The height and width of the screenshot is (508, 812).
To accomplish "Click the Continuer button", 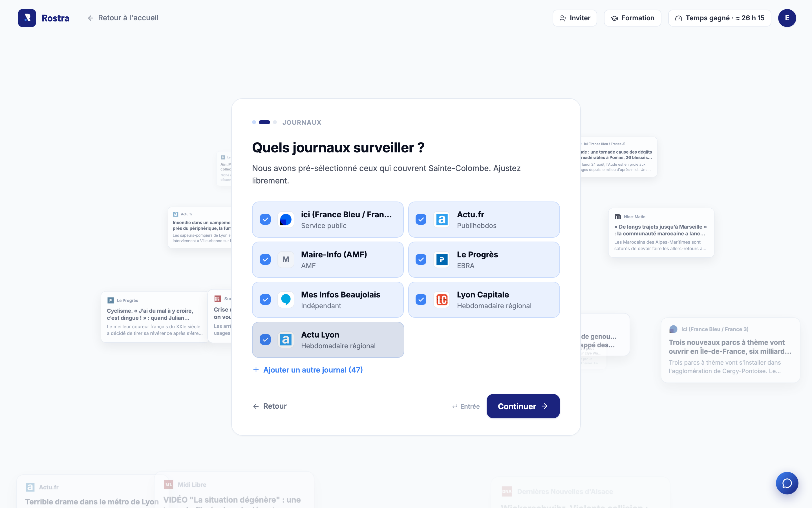I will pyautogui.click(x=523, y=406).
